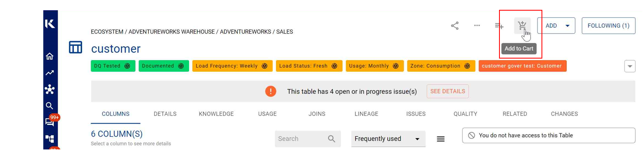The height and width of the screenshot is (156, 644).
Task: Click the FOLLOWING (1) button
Action: coord(608,25)
